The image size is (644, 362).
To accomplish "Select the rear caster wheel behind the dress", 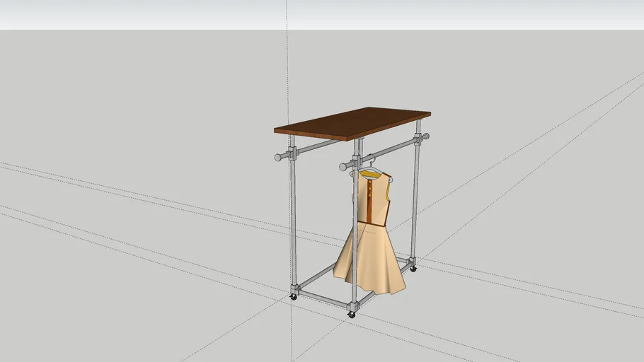I will (413, 269).
